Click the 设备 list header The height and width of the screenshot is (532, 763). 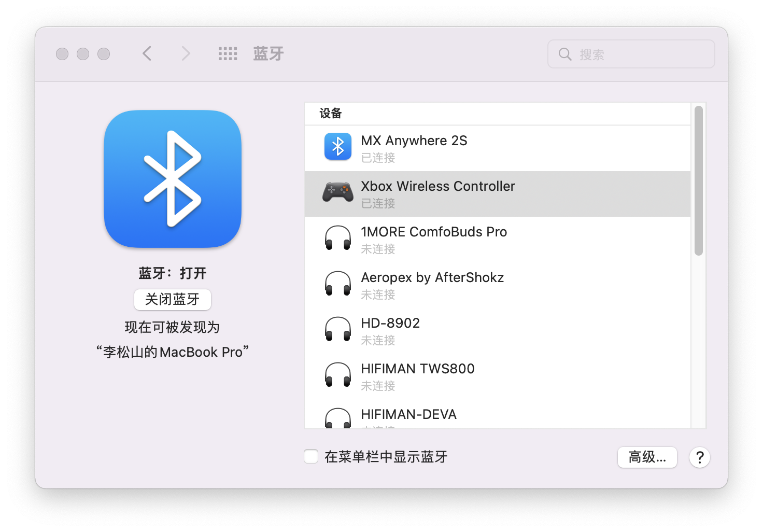pyautogui.click(x=331, y=113)
